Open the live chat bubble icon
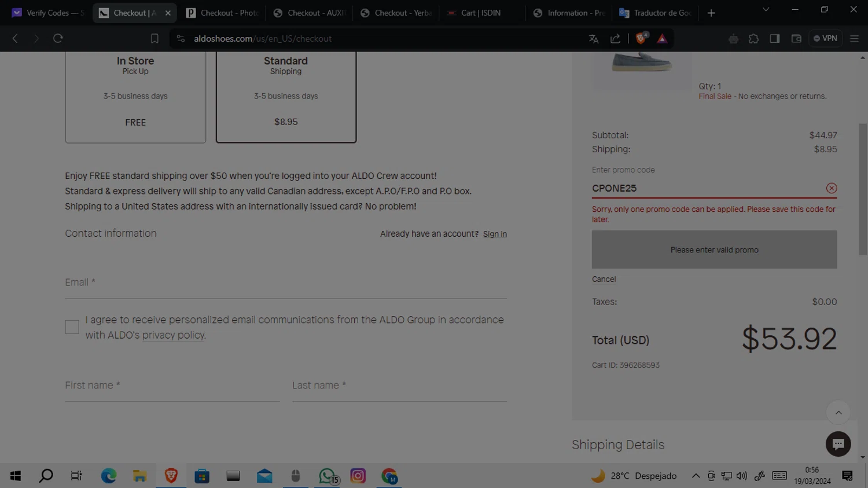Screen dimensions: 868x488 click(838, 444)
